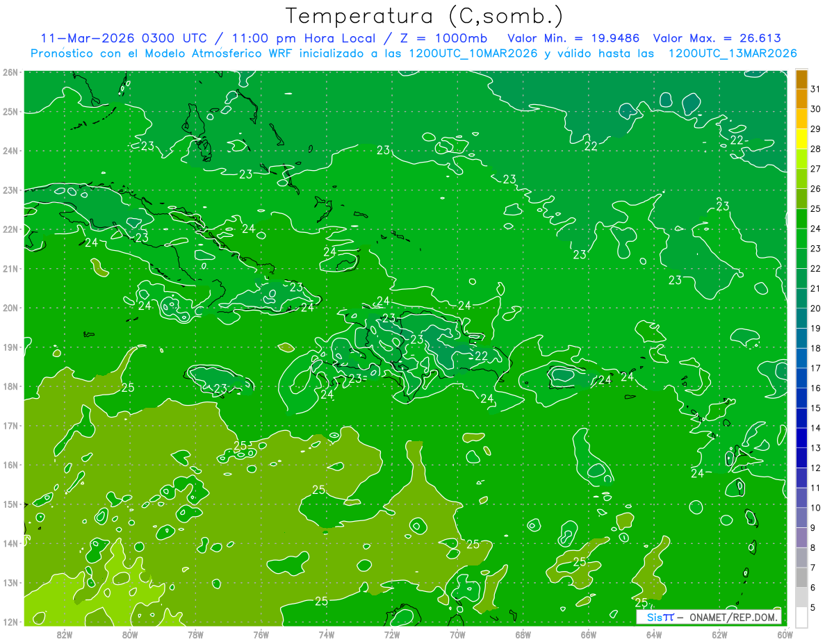
Task: Click the blue legend swatch between 15 and 16
Action: [801, 398]
